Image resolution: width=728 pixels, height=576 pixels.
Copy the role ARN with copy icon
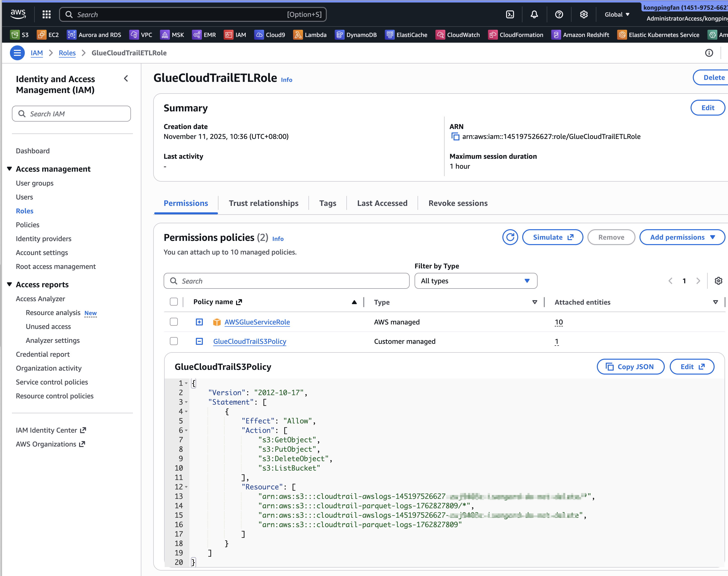pos(455,137)
